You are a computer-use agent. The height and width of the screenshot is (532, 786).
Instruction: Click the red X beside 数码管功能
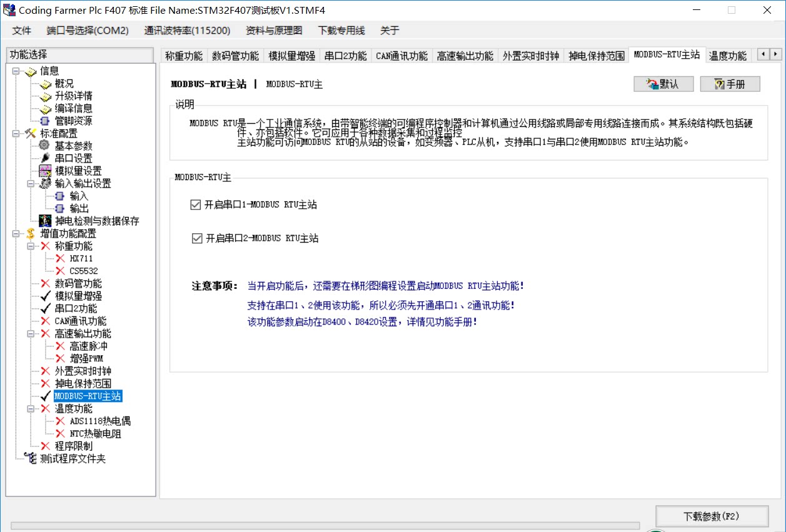coord(45,284)
